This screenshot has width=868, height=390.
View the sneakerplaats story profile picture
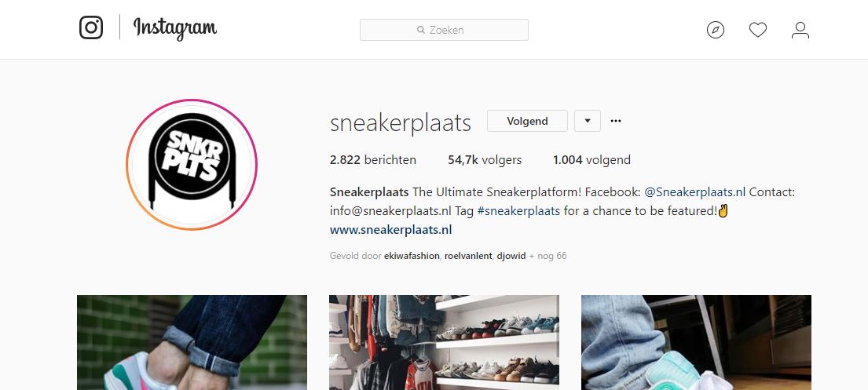pyautogui.click(x=192, y=164)
